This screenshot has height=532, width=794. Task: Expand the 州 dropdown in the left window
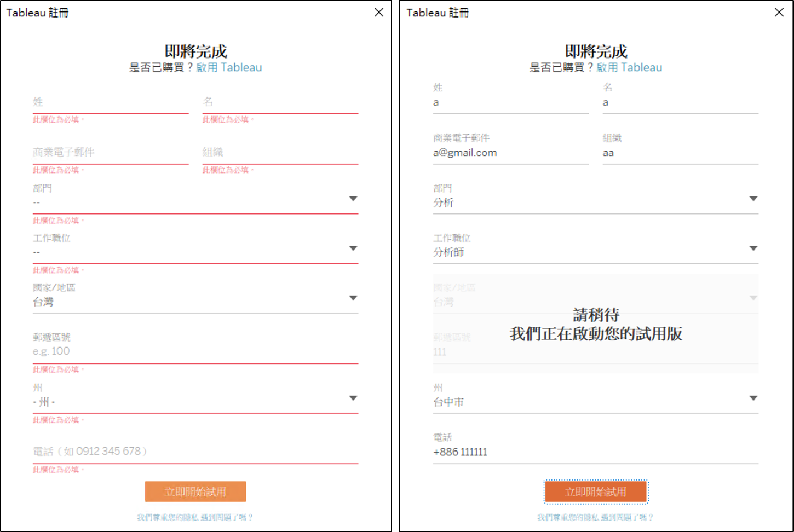point(195,398)
